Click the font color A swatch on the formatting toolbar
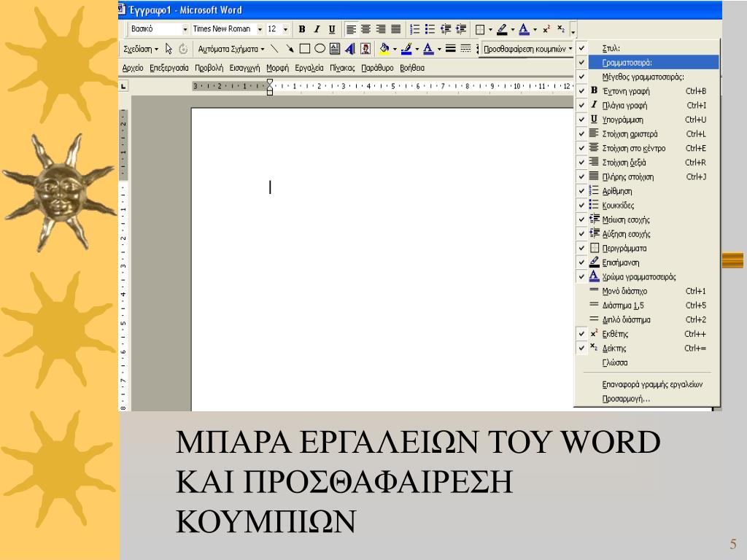Viewport: 747px width, 560px height. click(524, 29)
